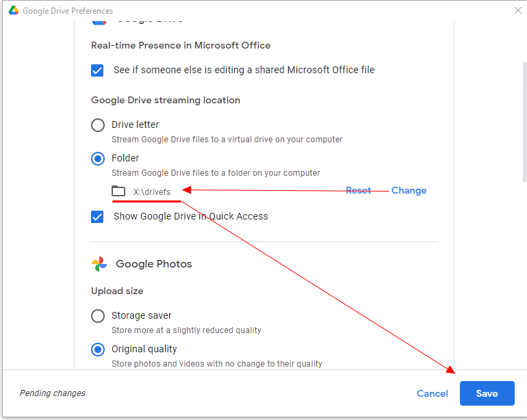Click the vertical scrollbar thumb
Viewport: 527px width, 420px height.
525,122
